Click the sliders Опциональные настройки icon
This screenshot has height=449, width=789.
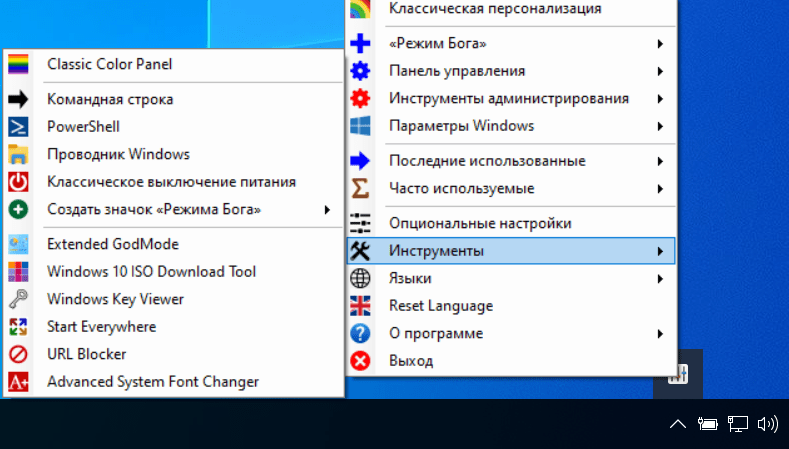[x=360, y=223]
